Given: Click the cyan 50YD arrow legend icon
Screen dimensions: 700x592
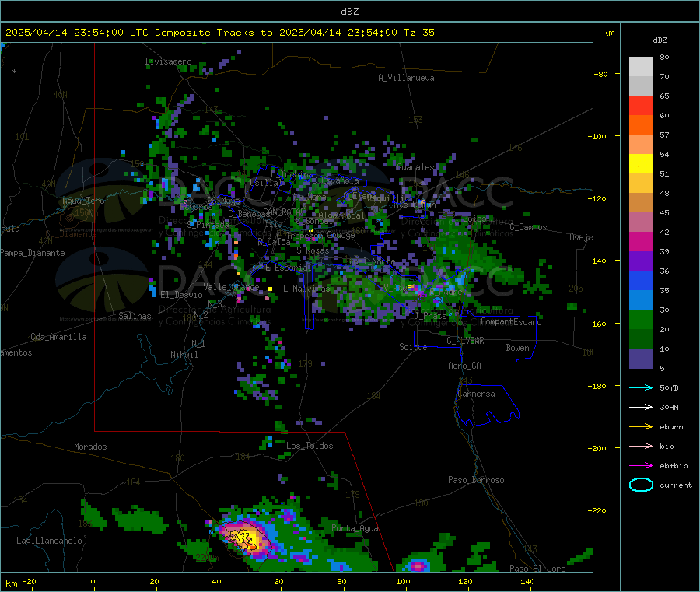Looking at the screenshot, I should point(641,387).
